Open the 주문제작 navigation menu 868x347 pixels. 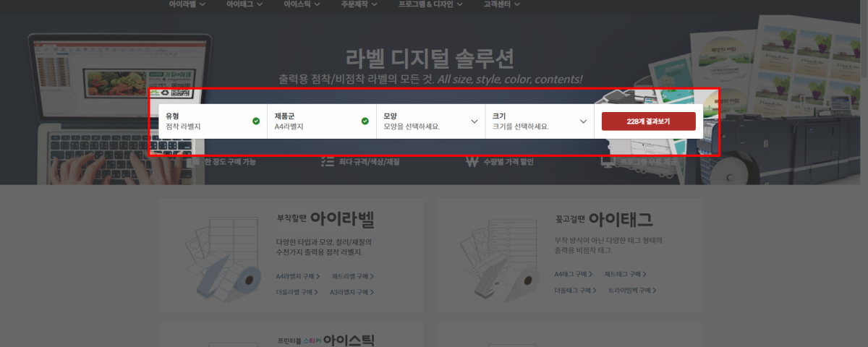point(360,4)
